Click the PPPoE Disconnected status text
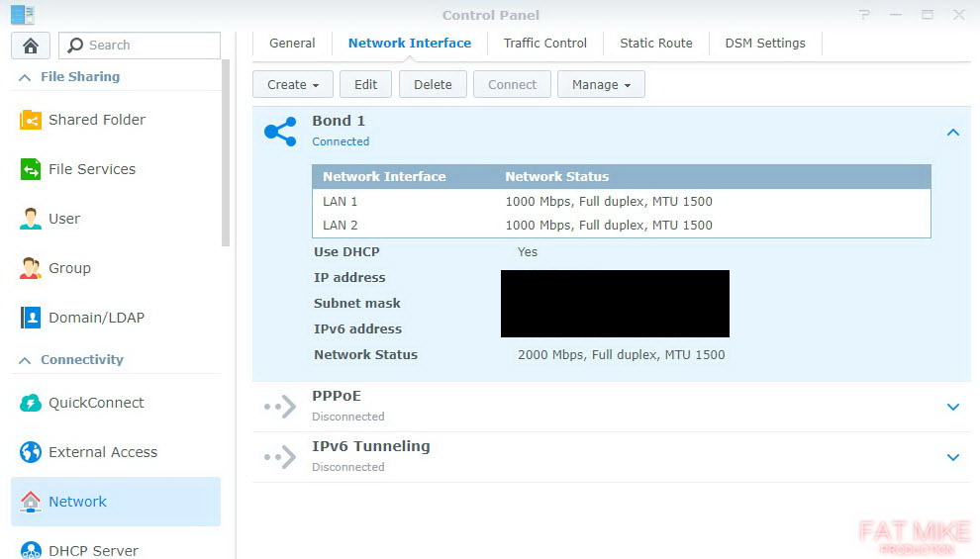 348,417
